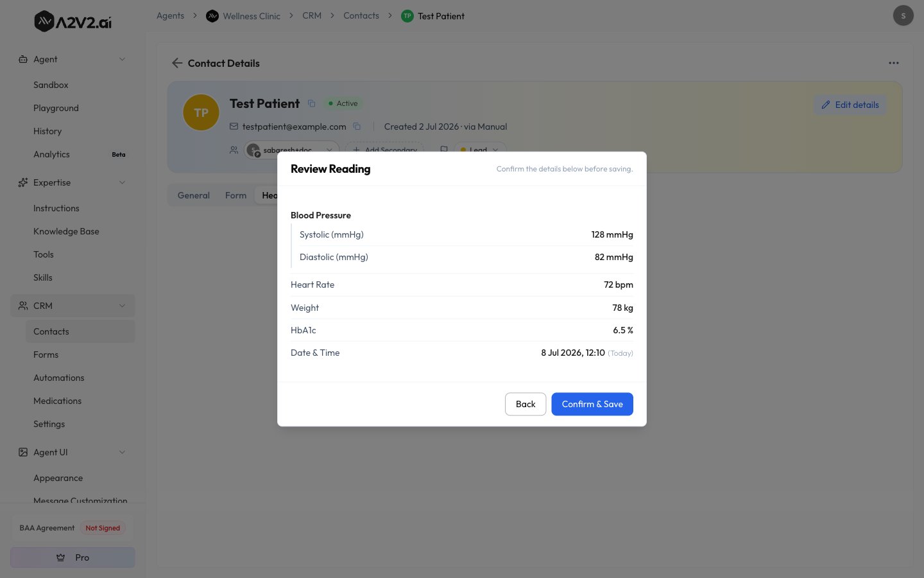The width and height of the screenshot is (924, 578).
Task: Copy the Test Patient name icon
Action: click(x=311, y=103)
